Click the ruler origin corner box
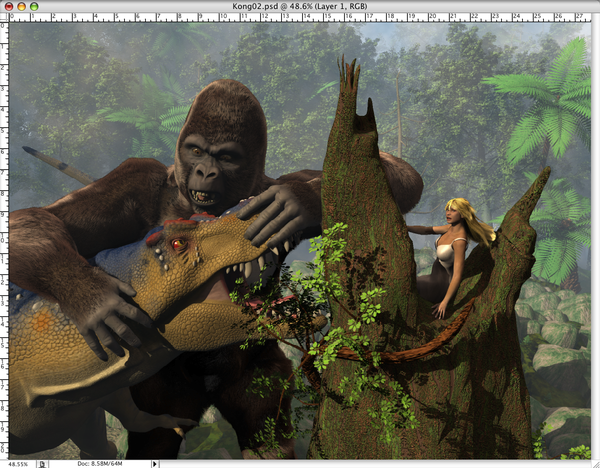The width and height of the screenshot is (600, 468). 4,17
